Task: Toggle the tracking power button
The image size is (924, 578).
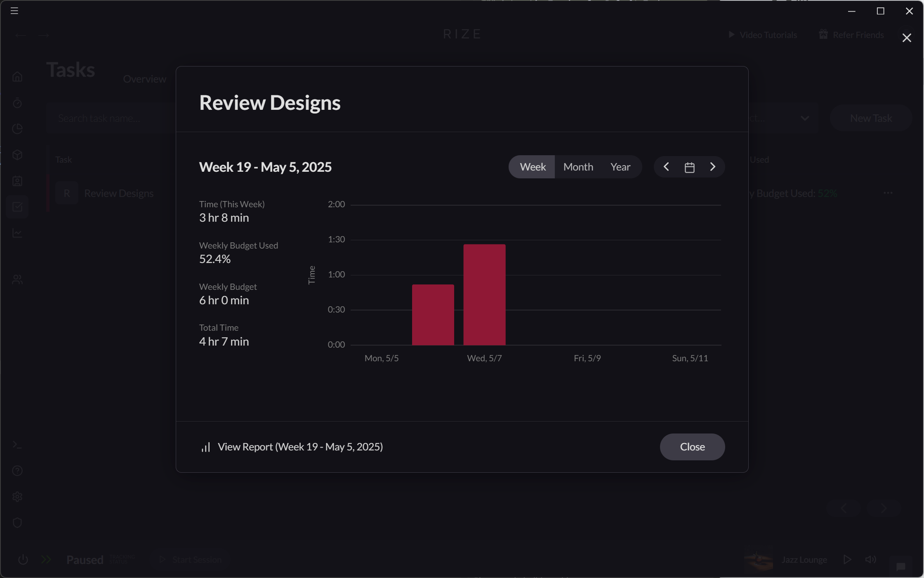Action: (x=23, y=559)
